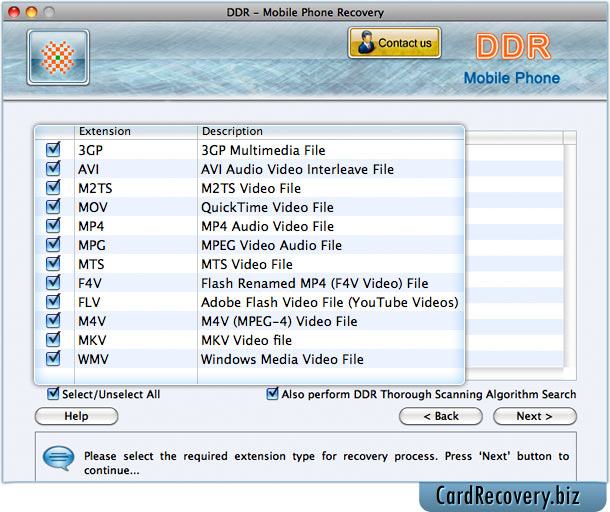The image size is (610, 512).
Task: Select 'Flash Renamed MP4 (F4V Video) File'
Action: click(x=314, y=283)
